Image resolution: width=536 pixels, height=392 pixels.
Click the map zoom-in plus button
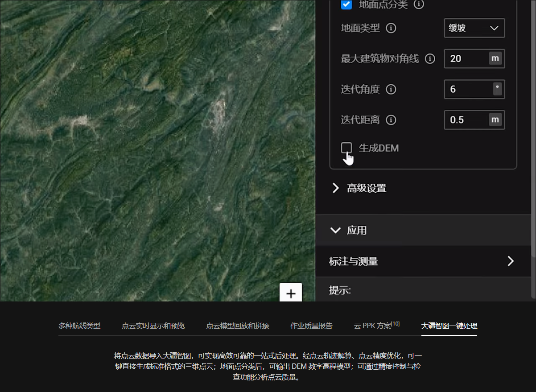291,293
